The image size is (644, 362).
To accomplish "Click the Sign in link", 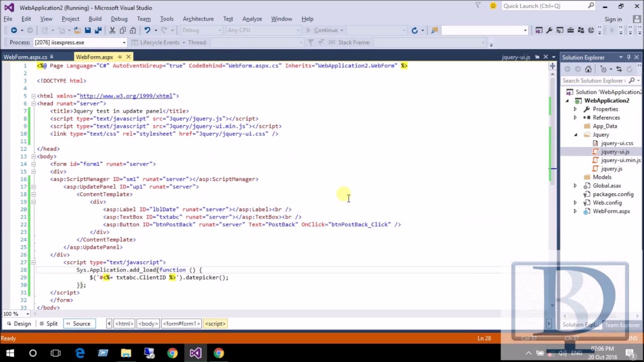I will coord(613,19).
